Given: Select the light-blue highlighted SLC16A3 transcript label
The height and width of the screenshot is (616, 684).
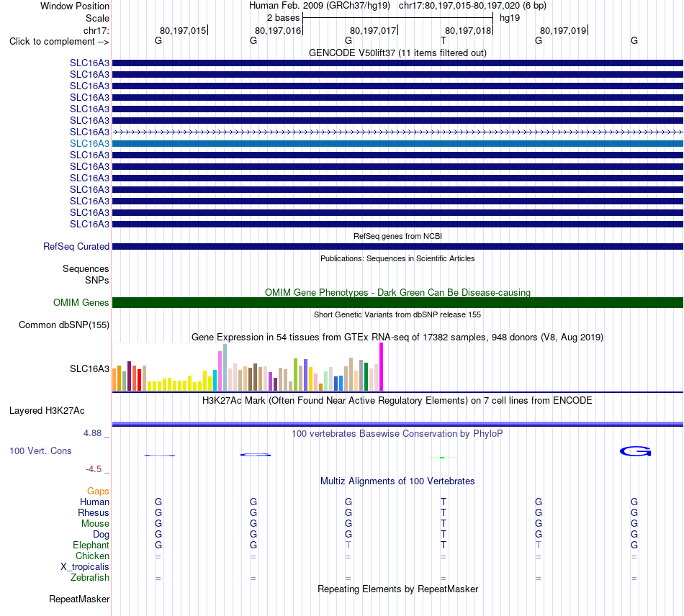Looking at the screenshot, I should pos(89,143).
